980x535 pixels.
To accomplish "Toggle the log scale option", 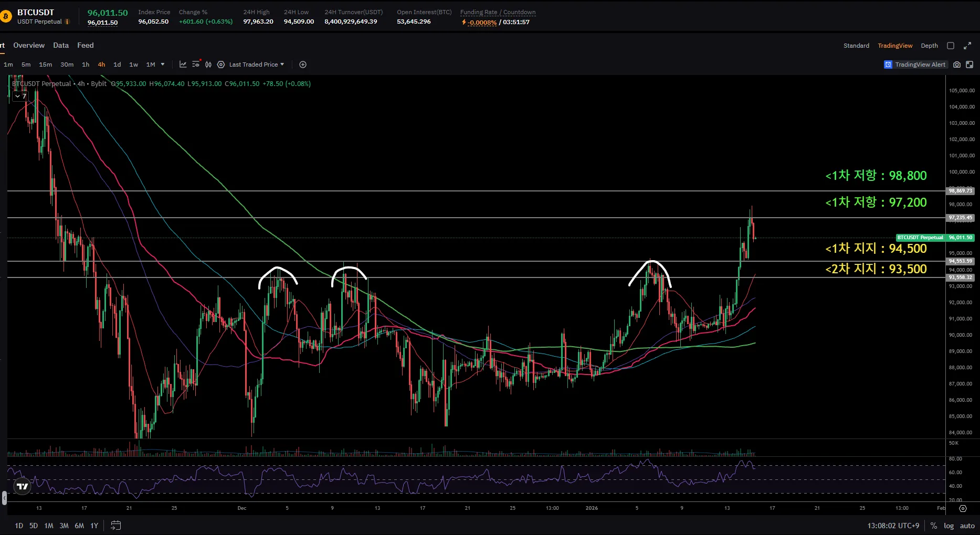I will [x=949, y=526].
